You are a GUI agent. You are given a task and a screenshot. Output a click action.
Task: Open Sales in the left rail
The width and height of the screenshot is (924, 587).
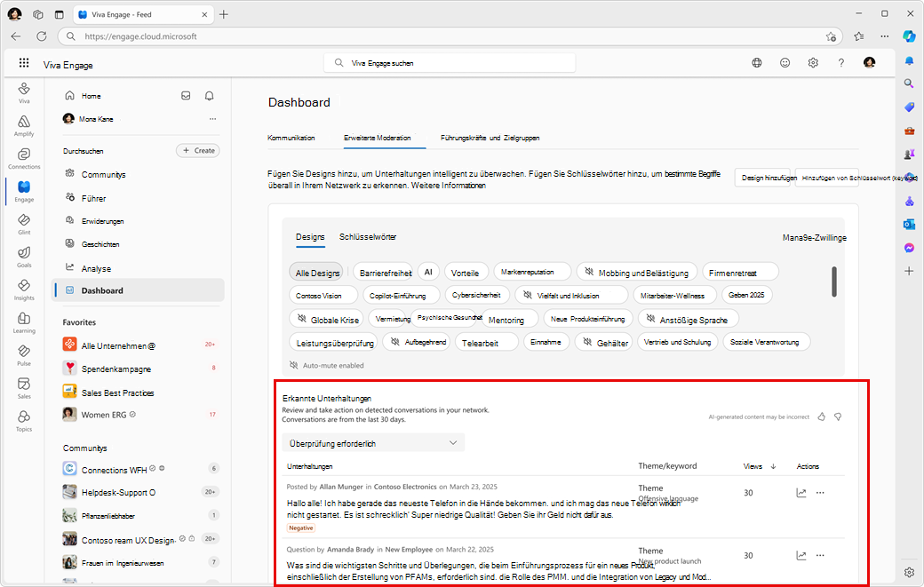coord(24,388)
